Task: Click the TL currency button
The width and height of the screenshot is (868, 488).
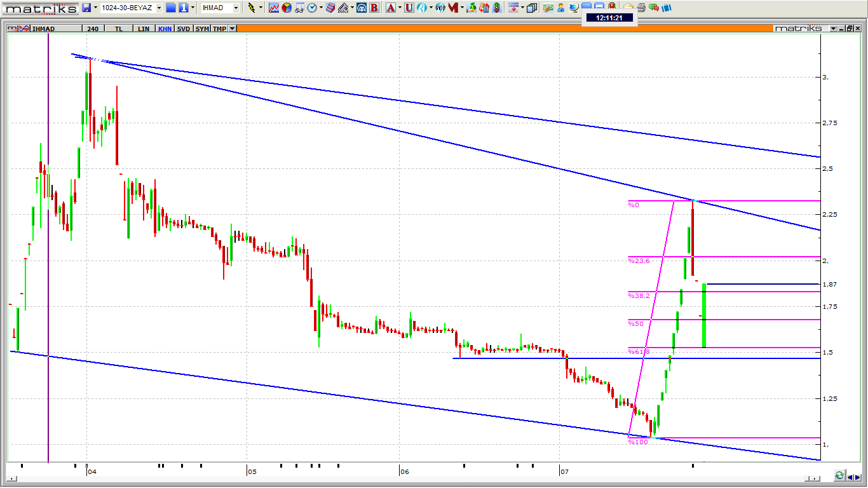Action: [x=119, y=29]
